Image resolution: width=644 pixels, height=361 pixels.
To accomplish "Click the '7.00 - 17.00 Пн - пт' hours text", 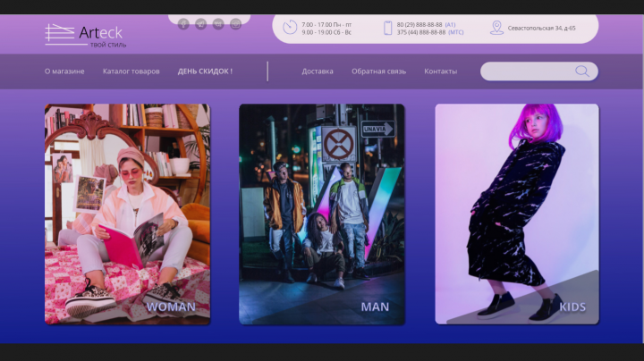I will point(326,25).
